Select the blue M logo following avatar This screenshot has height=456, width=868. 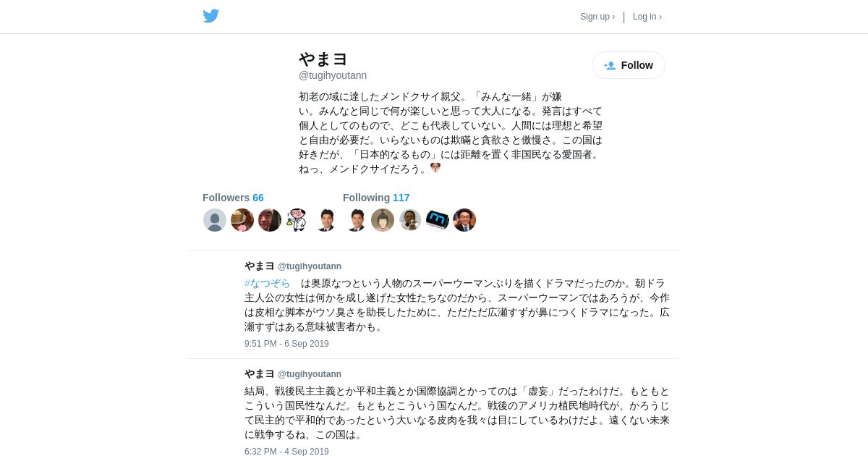pyautogui.click(x=438, y=220)
